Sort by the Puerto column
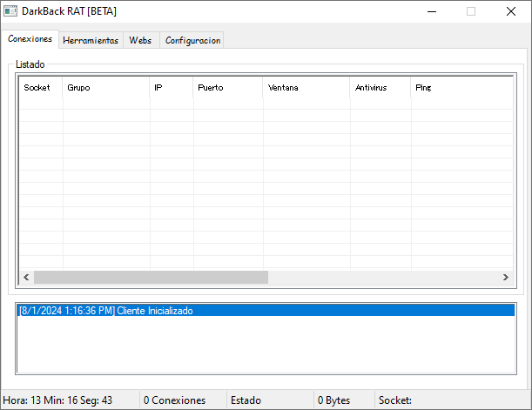This screenshot has width=532, height=410. (227, 88)
